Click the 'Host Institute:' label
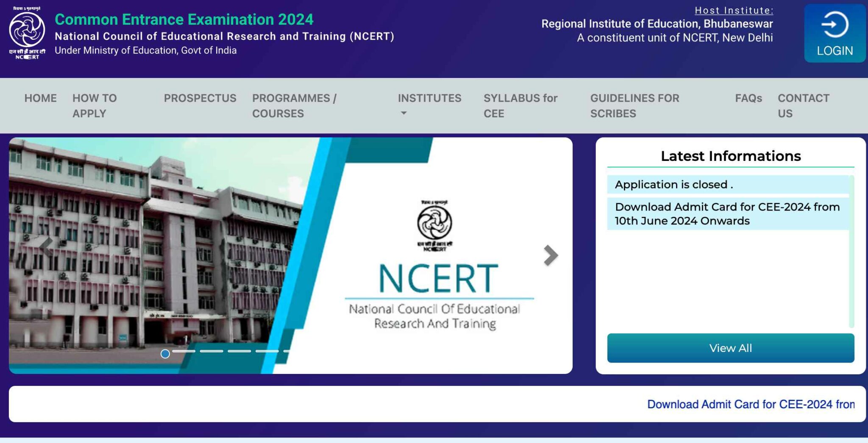The width and height of the screenshot is (868, 443). (734, 11)
